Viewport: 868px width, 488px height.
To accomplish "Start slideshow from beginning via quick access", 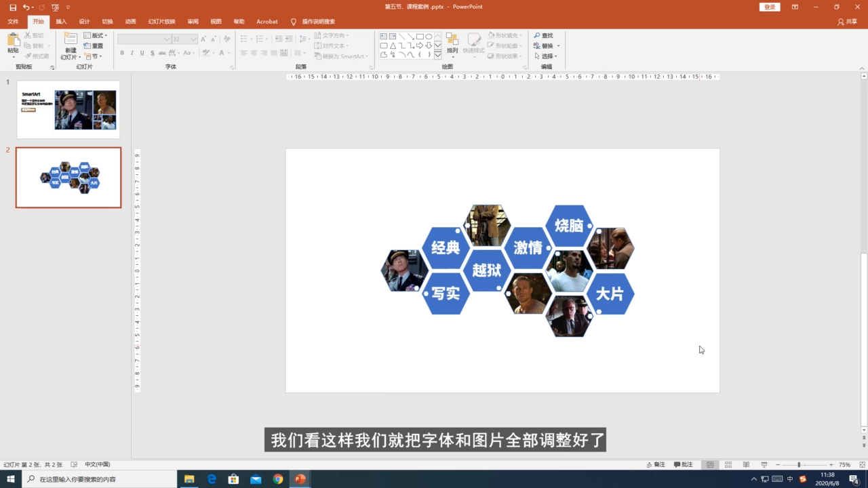I will [x=55, y=7].
